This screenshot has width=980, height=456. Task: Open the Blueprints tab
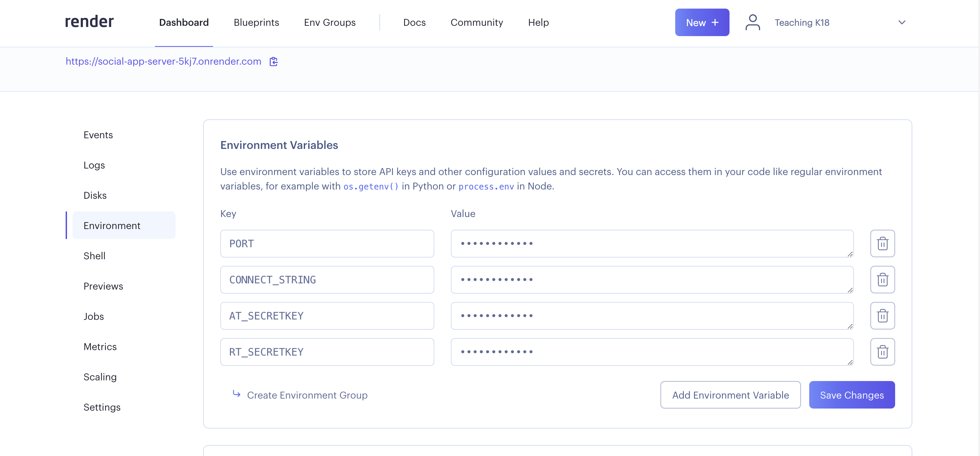point(256,22)
